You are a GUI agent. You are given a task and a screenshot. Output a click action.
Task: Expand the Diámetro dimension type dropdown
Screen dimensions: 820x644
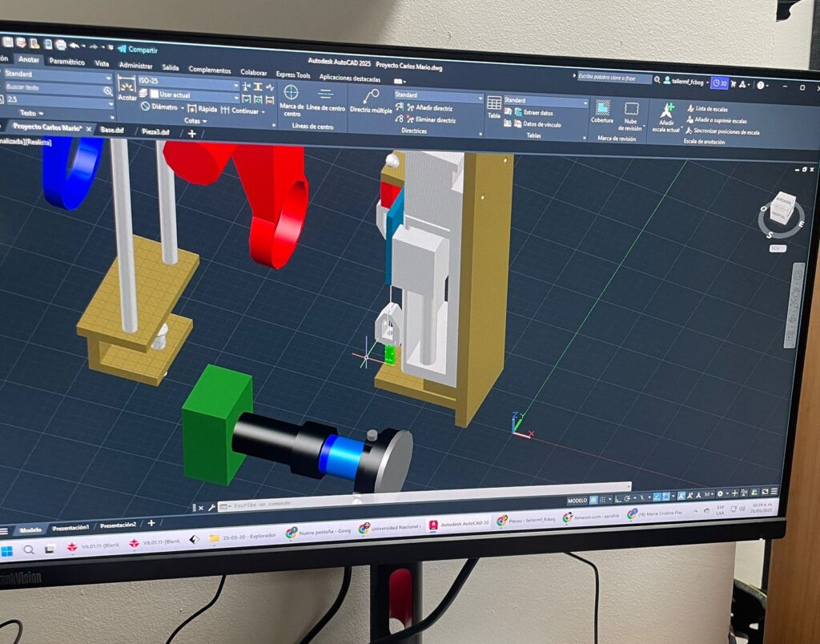click(x=183, y=108)
